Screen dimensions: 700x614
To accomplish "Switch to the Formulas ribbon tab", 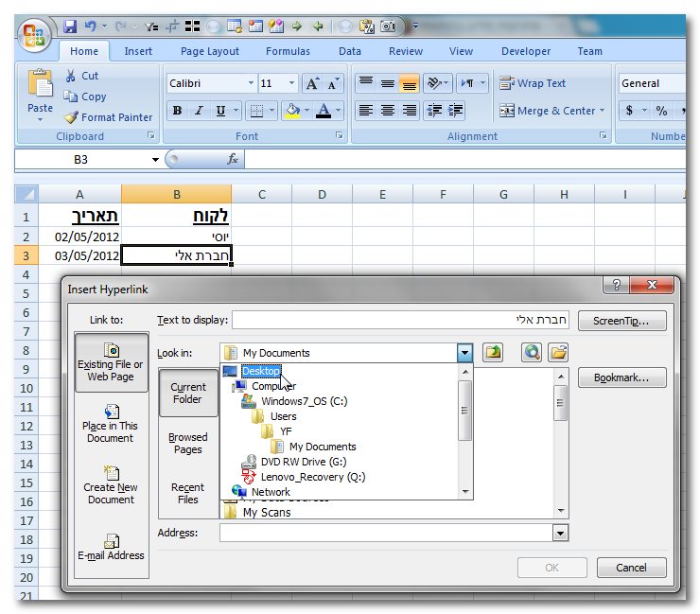I will point(287,51).
